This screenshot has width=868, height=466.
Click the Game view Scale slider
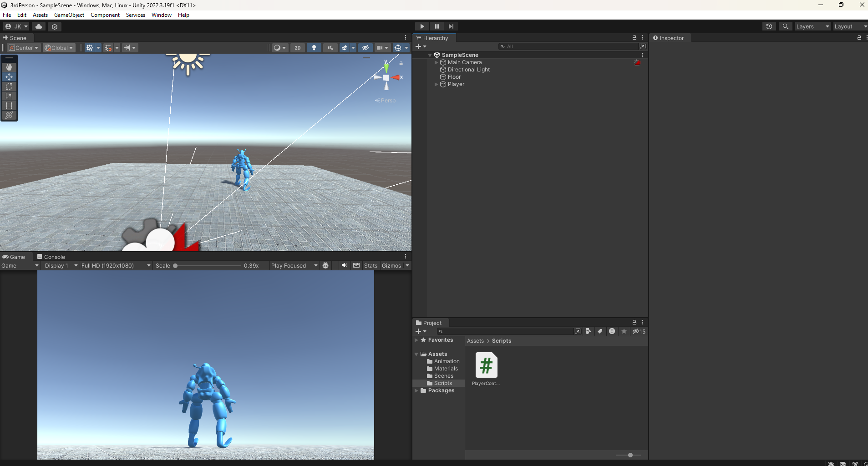point(208,266)
